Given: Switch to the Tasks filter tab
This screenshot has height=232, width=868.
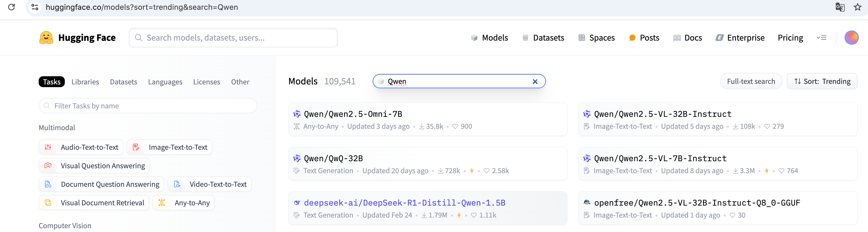Looking at the screenshot, I should pos(51,82).
